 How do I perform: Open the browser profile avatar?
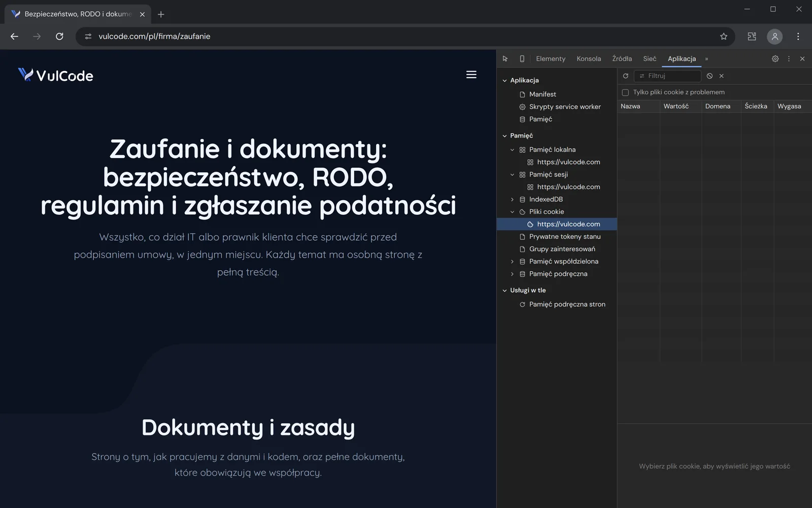coord(774,37)
